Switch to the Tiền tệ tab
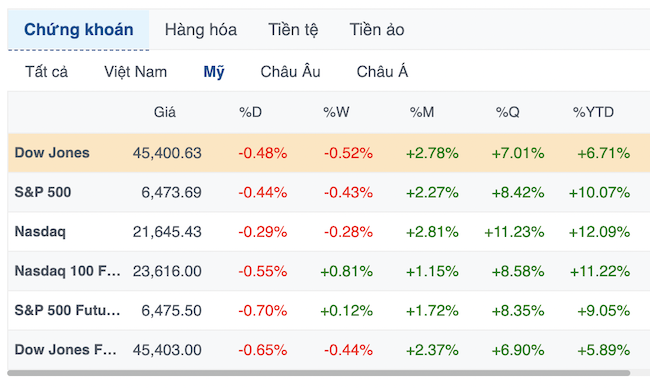 [x=293, y=30]
